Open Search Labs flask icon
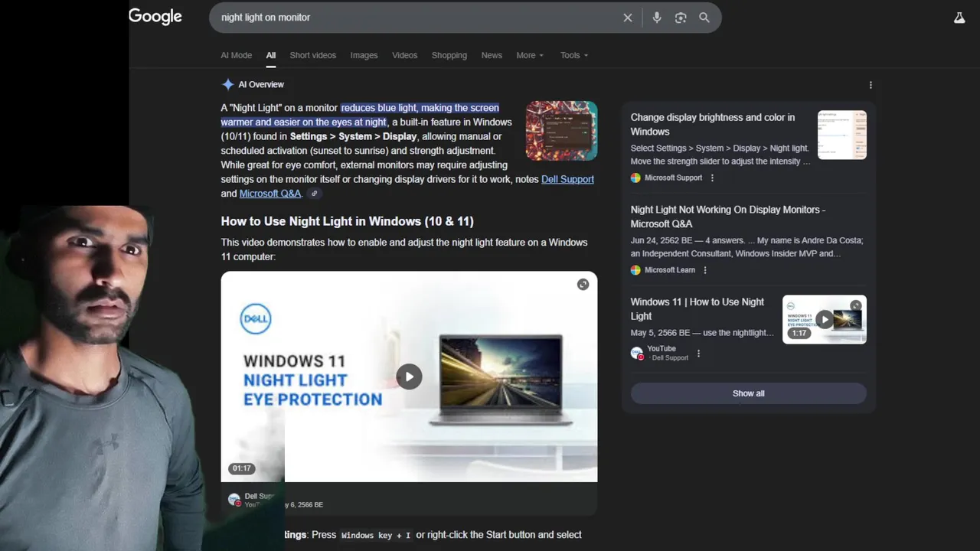Image resolution: width=980 pixels, height=551 pixels. click(959, 18)
